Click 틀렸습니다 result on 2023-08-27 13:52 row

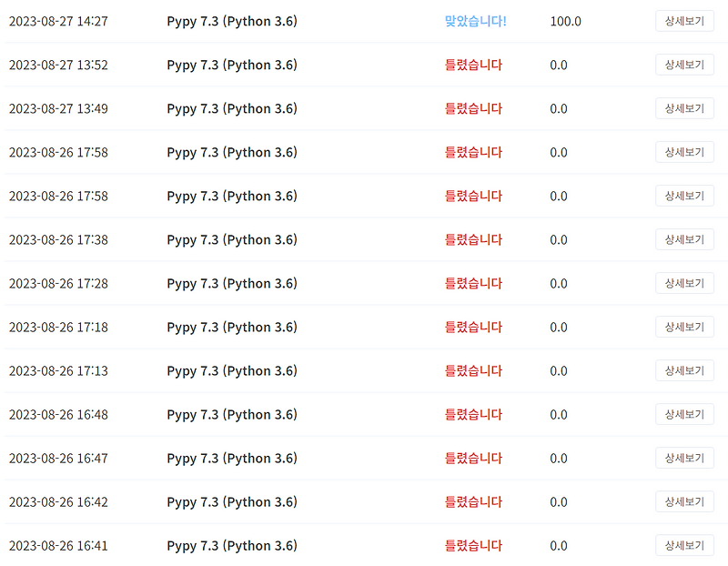pos(473,65)
